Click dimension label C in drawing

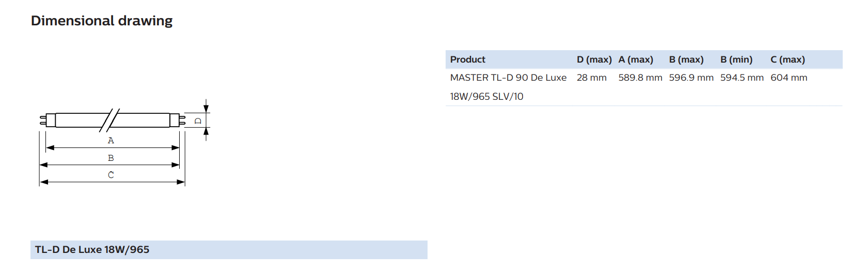click(x=111, y=175)
